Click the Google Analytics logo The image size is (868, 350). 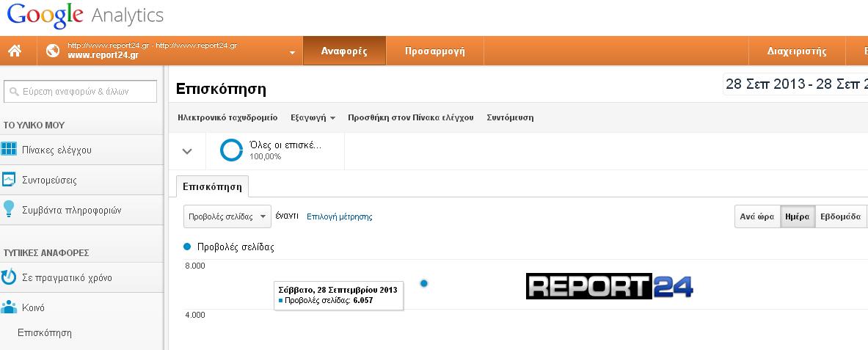(x=85, y=16)
